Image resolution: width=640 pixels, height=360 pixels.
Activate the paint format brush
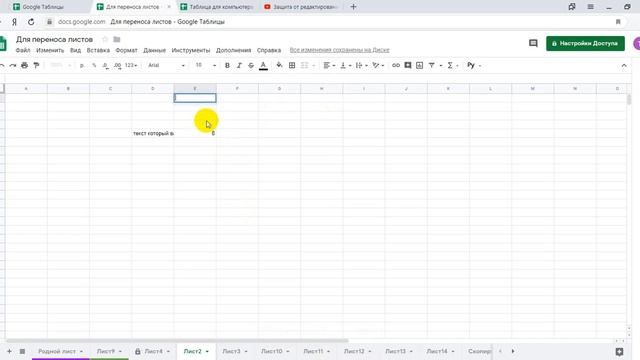click(x=36, y=65)
